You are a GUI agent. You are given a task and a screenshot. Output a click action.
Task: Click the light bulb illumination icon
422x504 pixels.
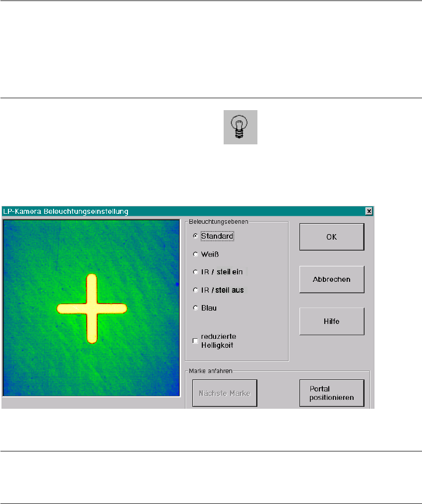point(241,127)
